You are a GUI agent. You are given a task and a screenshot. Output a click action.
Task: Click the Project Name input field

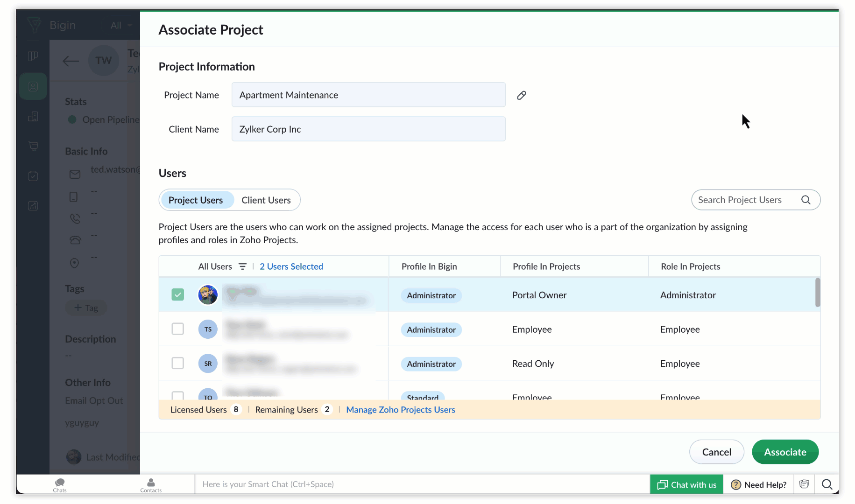pyautogui.click(x=368, y=95)
